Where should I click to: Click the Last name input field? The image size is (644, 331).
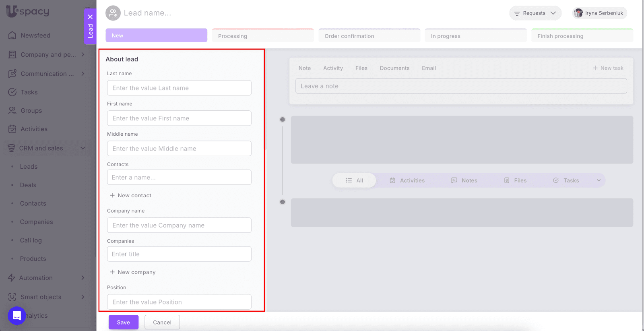[x=179, y=88]
